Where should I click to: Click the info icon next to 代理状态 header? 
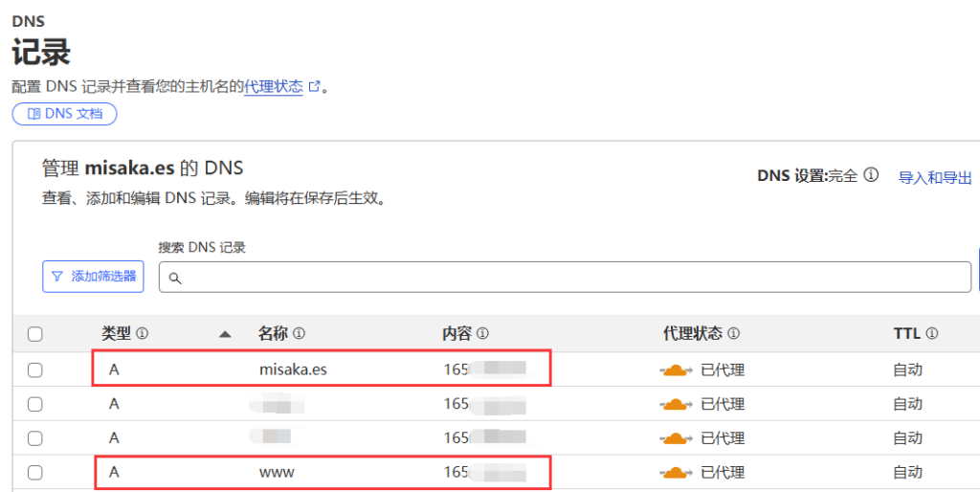[733, 334]
